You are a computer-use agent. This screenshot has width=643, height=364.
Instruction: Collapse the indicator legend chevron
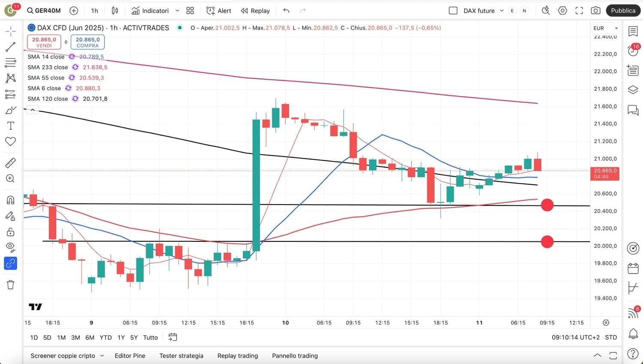pos(33,110)
